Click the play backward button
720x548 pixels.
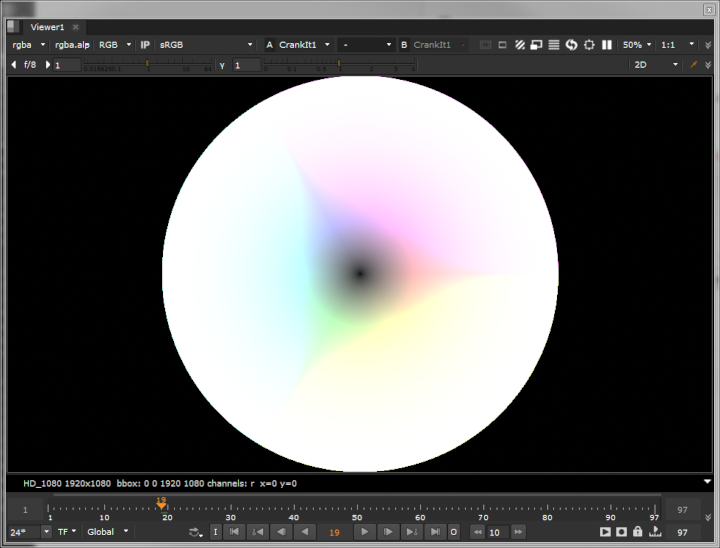(x=303, y=532)
